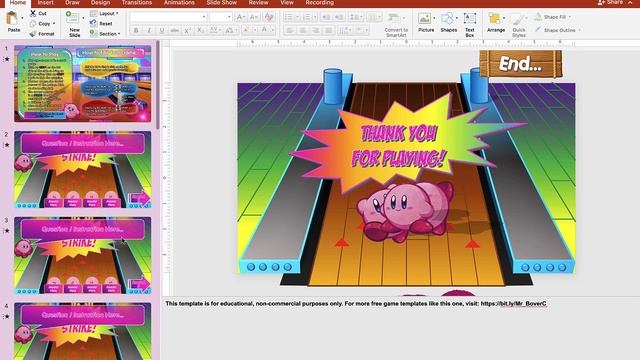640x360 pixels.
Task: Open the font name combo box
Action: tap(168, 17)
